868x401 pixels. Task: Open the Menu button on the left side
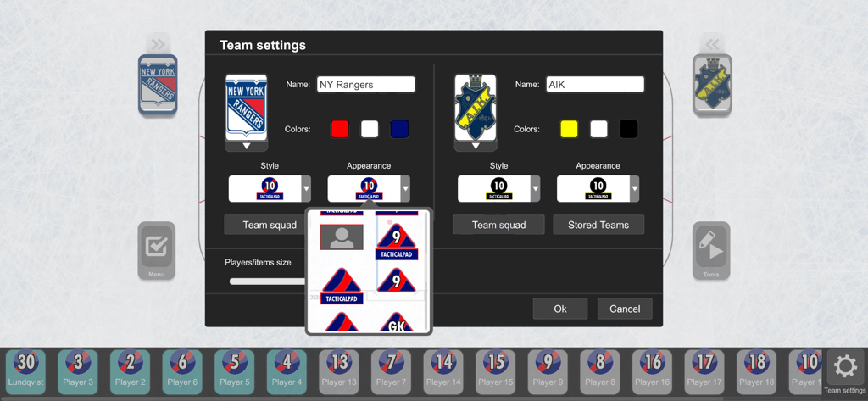[x=157, y=250]
